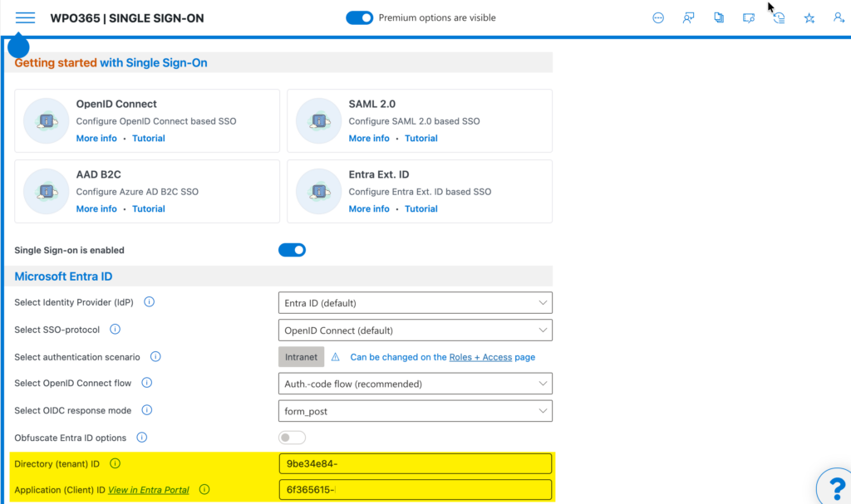The height and width of the screenshot is (504, 851).
Task: Open the Select OIDC response mode dropdown
Action: point(415,410)
